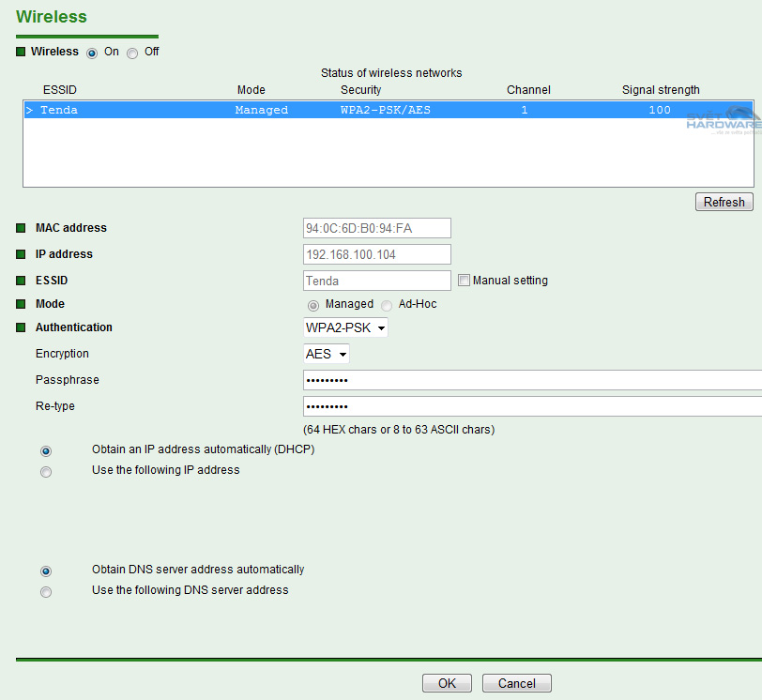This screenshot has height=700, width=762.
Task: Click the Cancel button
Action: (516, 683)
